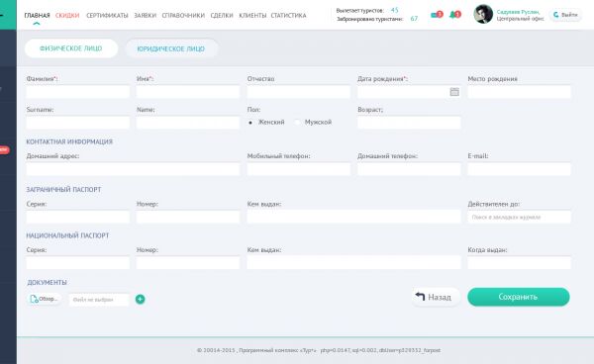Focus foreign passport Номер field
Screen dimensions: 594x364
click(188, 217)
